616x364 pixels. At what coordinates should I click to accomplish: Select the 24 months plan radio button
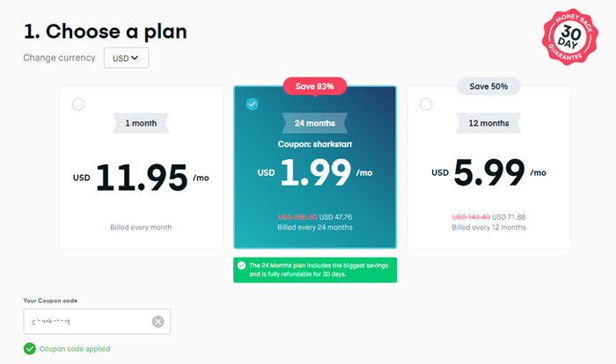[x=253, y=105]
